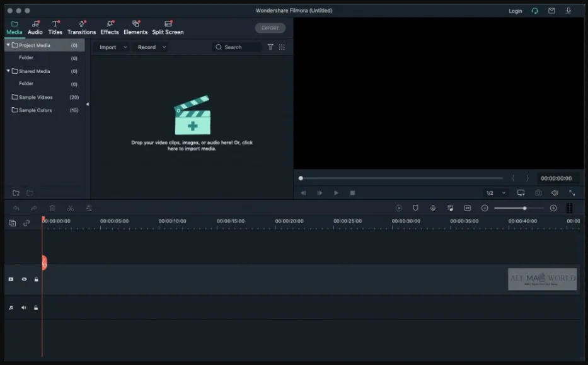Click the add new folder icon

click(16, 193)
